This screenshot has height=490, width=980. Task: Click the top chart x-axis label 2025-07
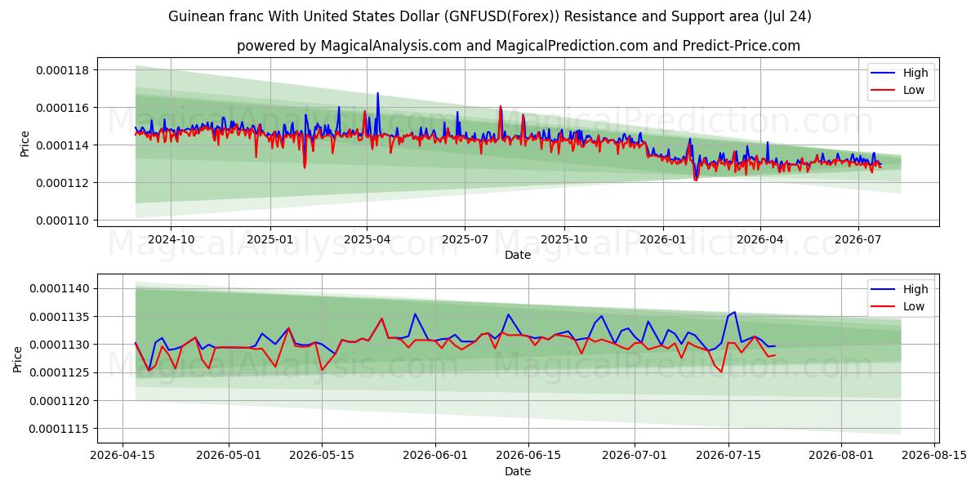point(465,239)
